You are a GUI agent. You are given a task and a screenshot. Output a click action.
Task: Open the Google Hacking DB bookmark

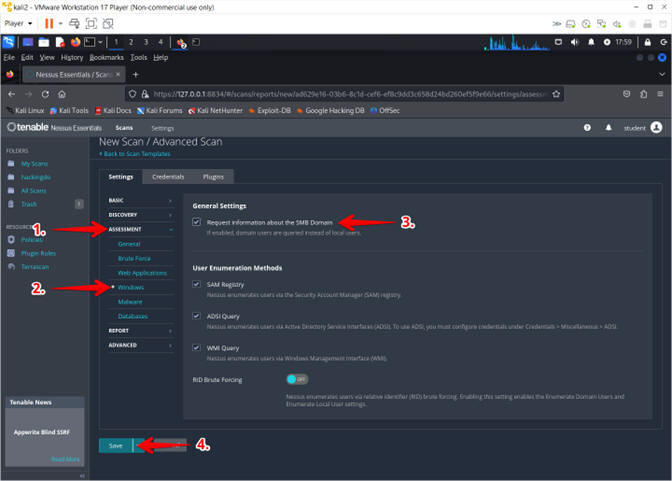pyautogui.click(x=330, y=111)
